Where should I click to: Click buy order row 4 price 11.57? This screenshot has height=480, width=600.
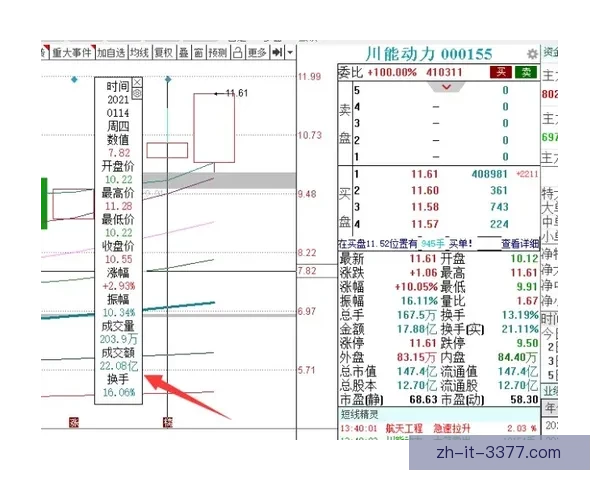(x=424, y=224)
